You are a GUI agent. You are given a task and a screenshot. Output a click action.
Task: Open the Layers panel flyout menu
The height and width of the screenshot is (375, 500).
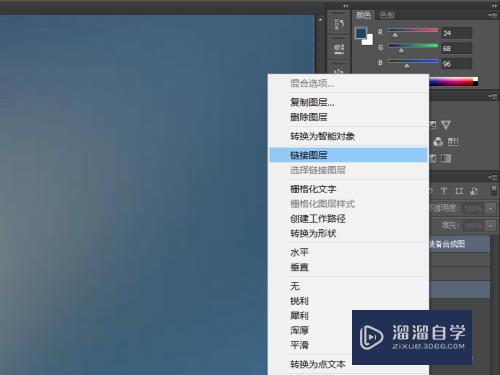(492, 177)
